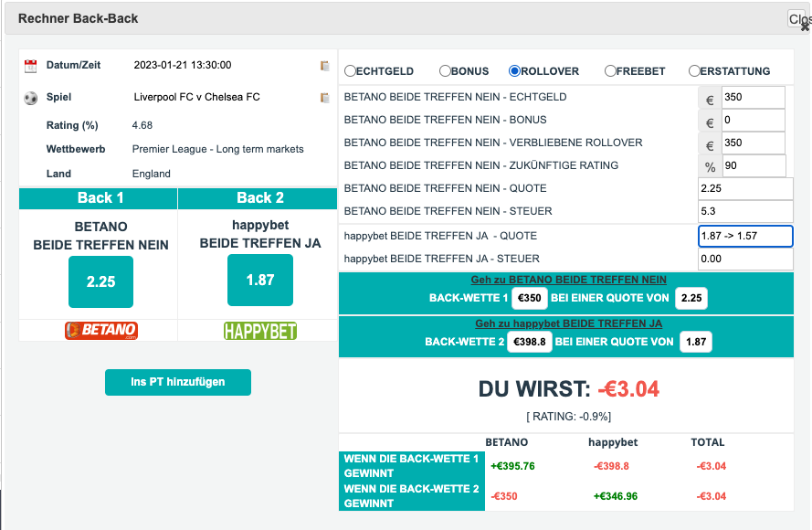Click the Land value England

coord(152,174)
